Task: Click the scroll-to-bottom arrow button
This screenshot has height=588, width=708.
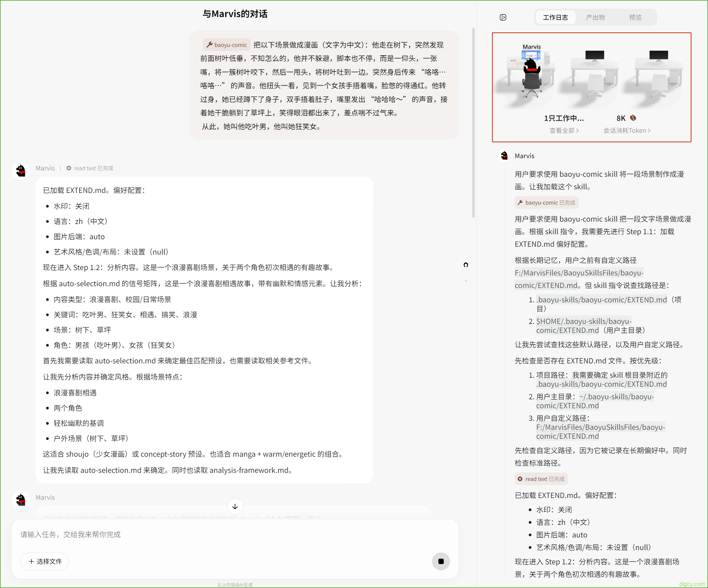Action: pos(235,506)
